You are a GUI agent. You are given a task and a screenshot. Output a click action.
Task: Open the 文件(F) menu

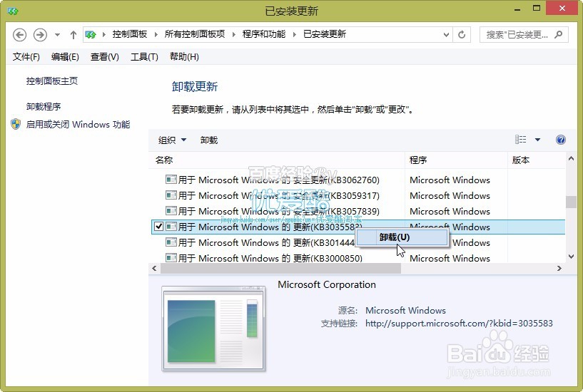point(26,57)
